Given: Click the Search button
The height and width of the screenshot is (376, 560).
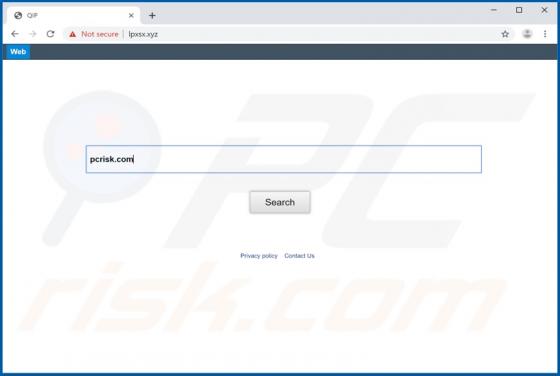Looking at the screenshot, I should click(280, 202).
